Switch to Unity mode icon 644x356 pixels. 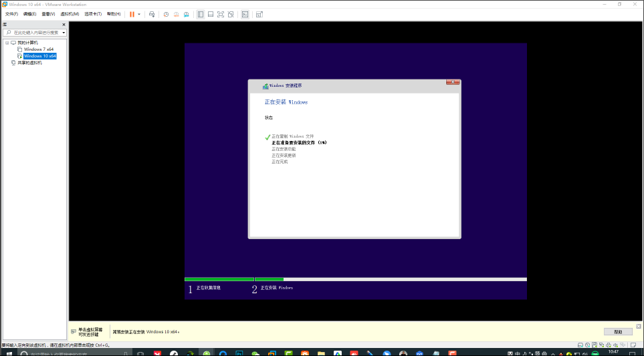tap(231, 14)
